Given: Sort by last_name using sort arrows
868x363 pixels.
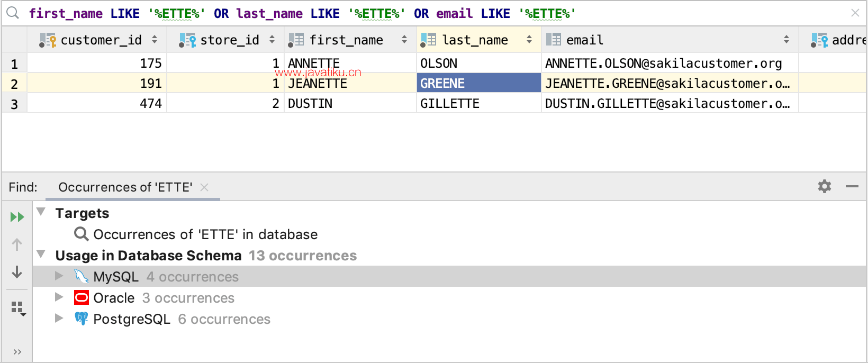Looking at the screenshot, I should coord(529,40).
